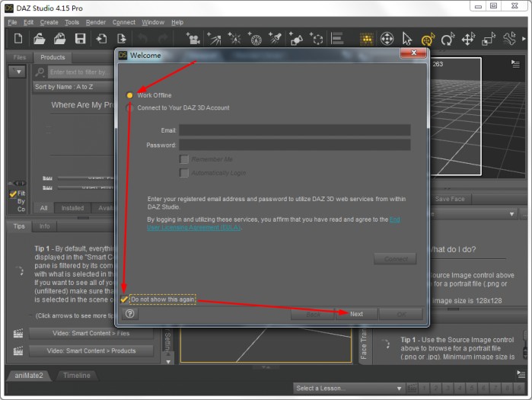Select the Node Selection arrow tool
The width and height of the screenshot is (532, 400).
407,39
